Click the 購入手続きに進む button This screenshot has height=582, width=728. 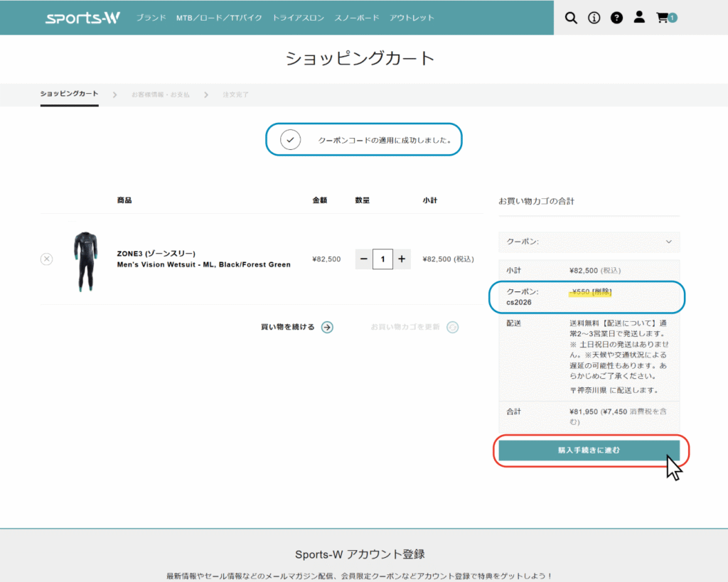pyautogui.click(x=589, y=451)
